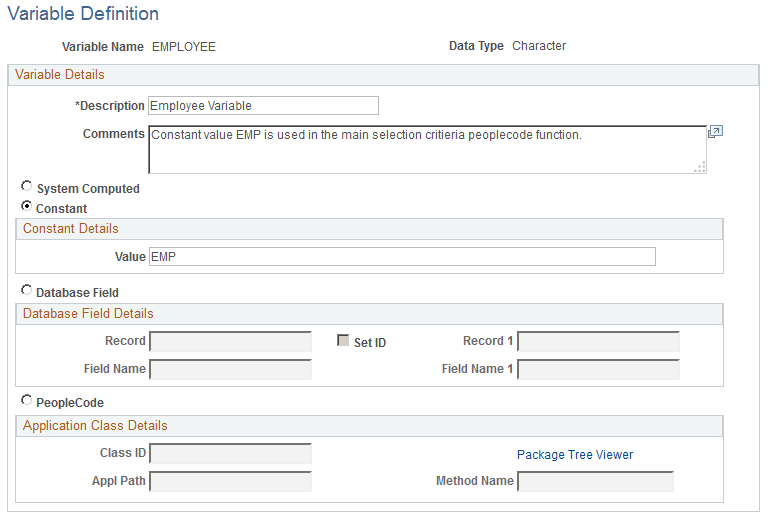Grab the Comments box resize handle

point(700,167)
